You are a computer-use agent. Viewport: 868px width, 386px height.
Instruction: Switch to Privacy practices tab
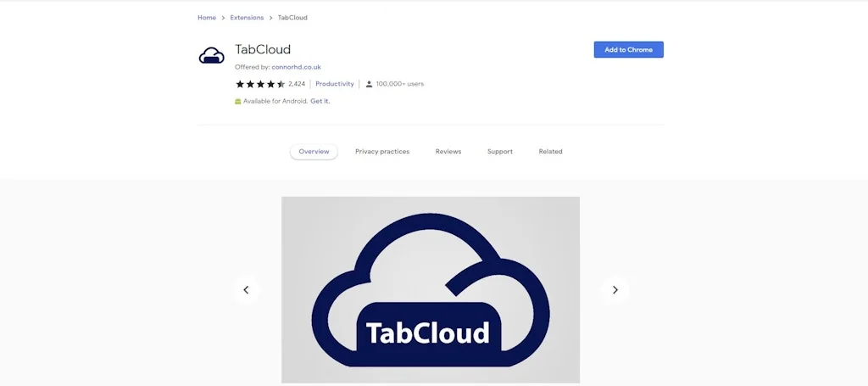382,152
